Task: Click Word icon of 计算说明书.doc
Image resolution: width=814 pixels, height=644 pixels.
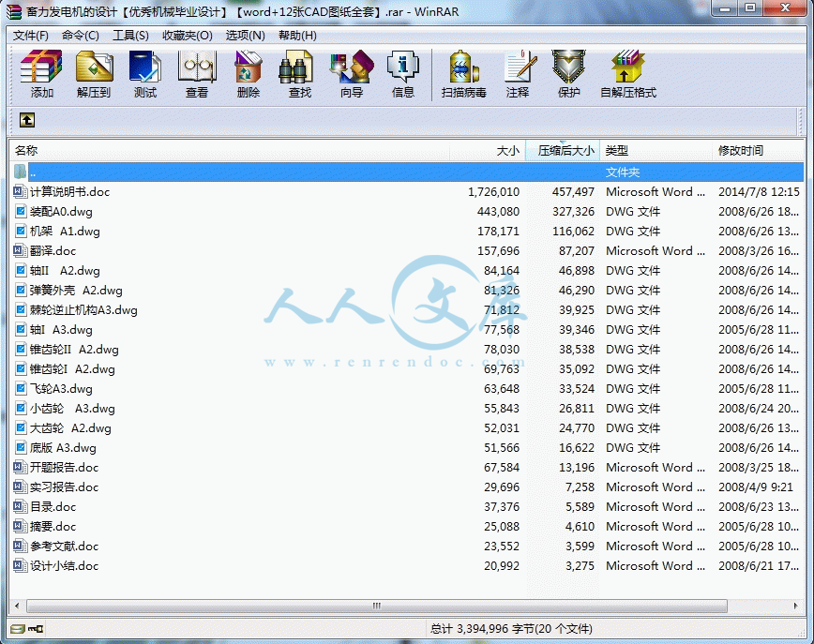Action: pyautogui.click(x=21, y=191)
